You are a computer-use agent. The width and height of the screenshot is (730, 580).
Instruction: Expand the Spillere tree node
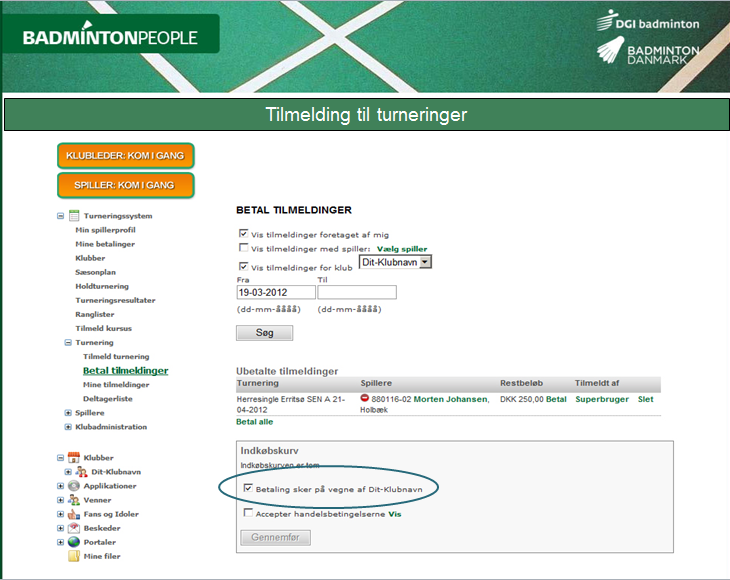coord(68,413)
